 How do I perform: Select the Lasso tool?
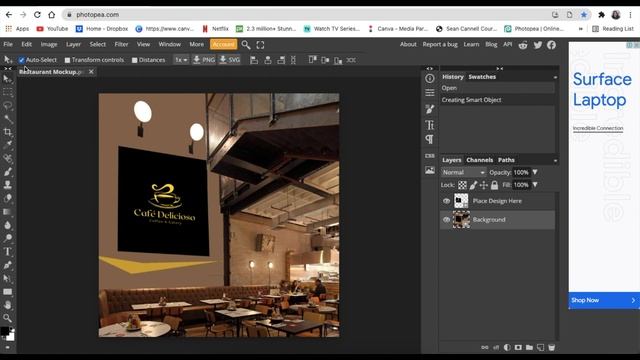click(7, 106)
